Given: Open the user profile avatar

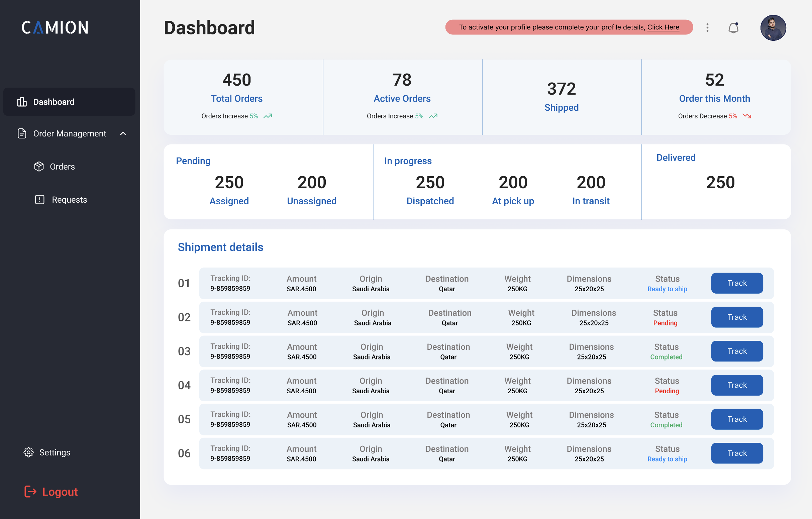Looking at the screenshot, I should point(773,28).
